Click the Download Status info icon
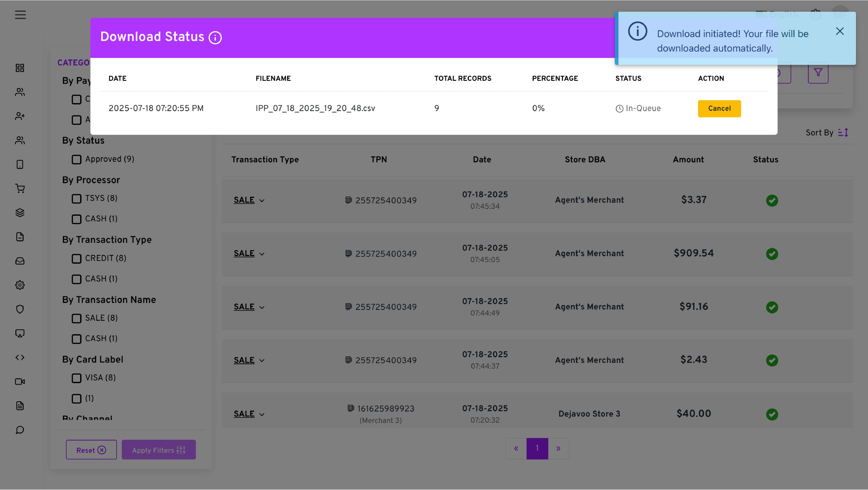The height and width of the screenshot is (490, 868). (215, 37)
